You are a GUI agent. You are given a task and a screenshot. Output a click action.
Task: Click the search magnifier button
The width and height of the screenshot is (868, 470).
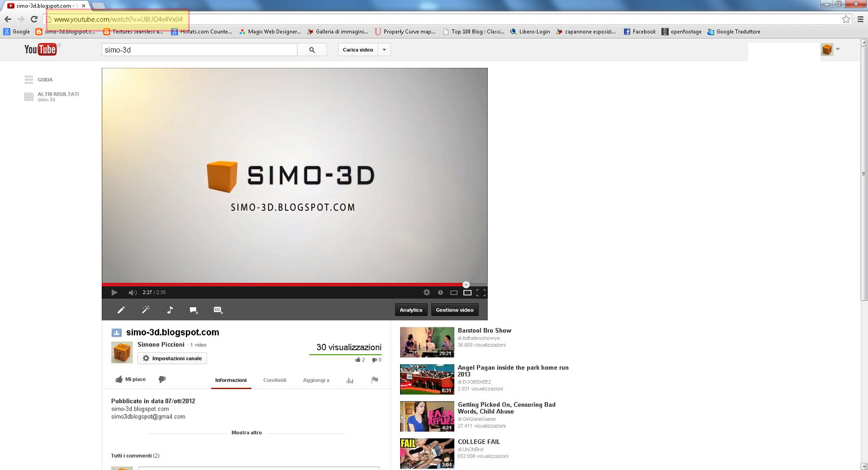click(x=312, y=50)
